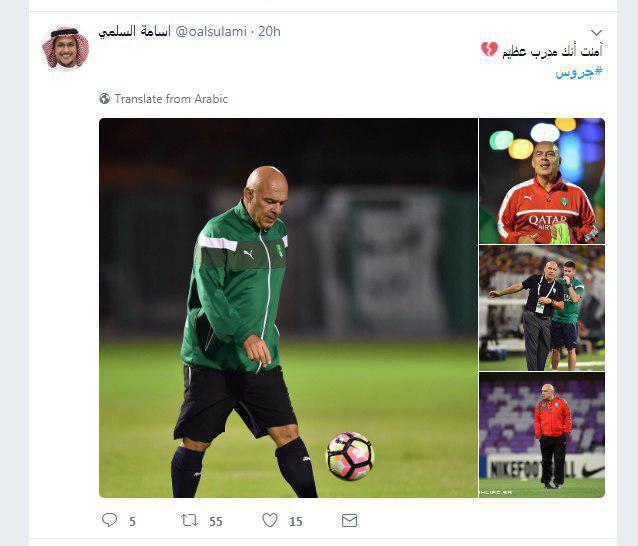Click the Translate from Arabic link

tap(171, 99)
